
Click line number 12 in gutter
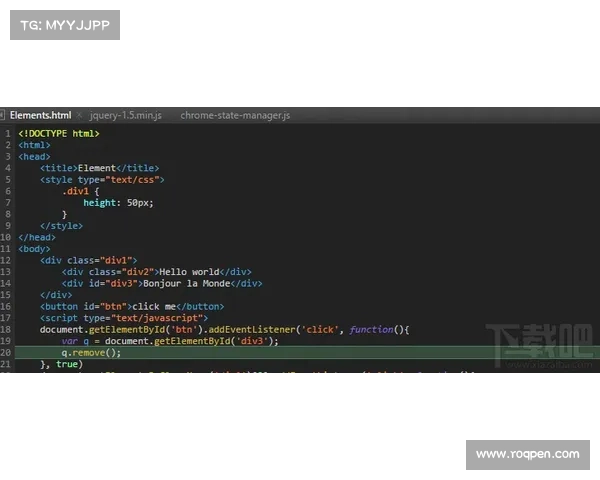pos(6,260)
